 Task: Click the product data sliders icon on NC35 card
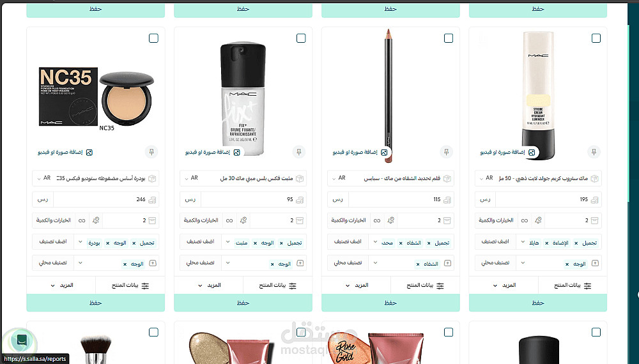click(x=145, y=285)
